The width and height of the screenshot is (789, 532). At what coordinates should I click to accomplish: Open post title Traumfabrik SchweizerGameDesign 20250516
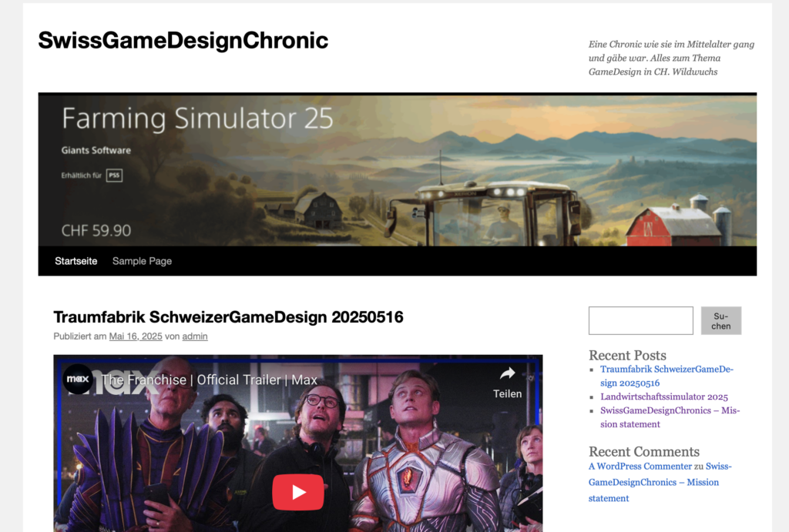[228, 316]
